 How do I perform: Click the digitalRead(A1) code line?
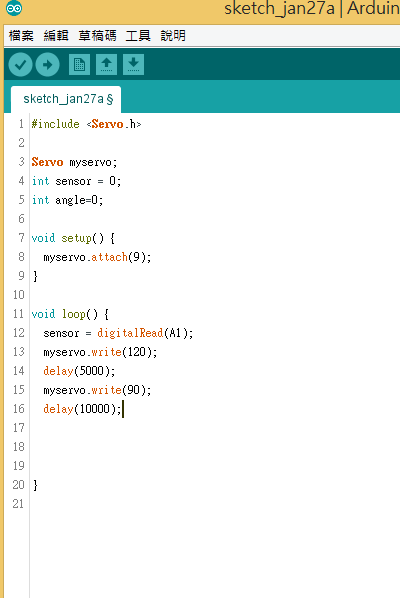point(118,333)
